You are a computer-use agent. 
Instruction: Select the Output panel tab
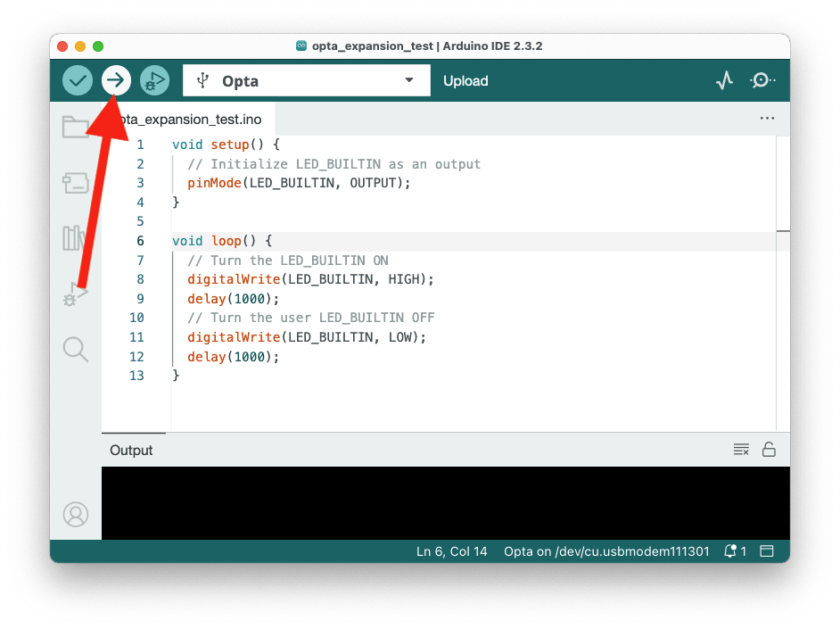(131, 450)
